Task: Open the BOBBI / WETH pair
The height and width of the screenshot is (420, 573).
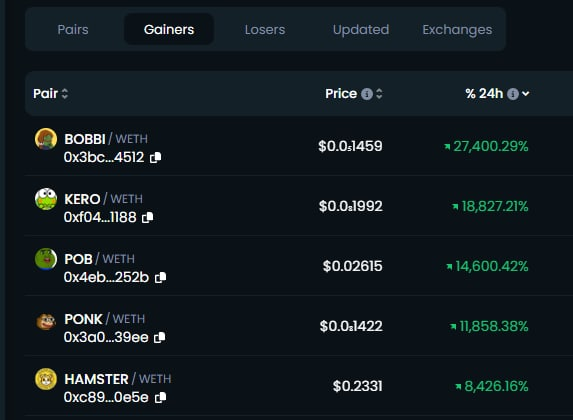Action: [106, 139]
